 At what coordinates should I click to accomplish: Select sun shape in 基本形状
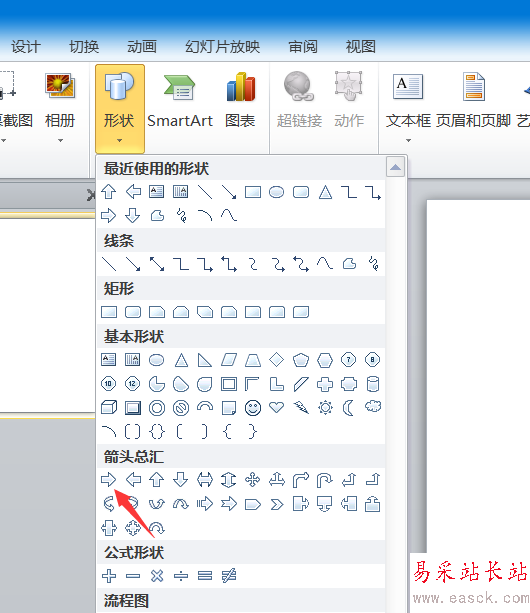pos(325,408)
